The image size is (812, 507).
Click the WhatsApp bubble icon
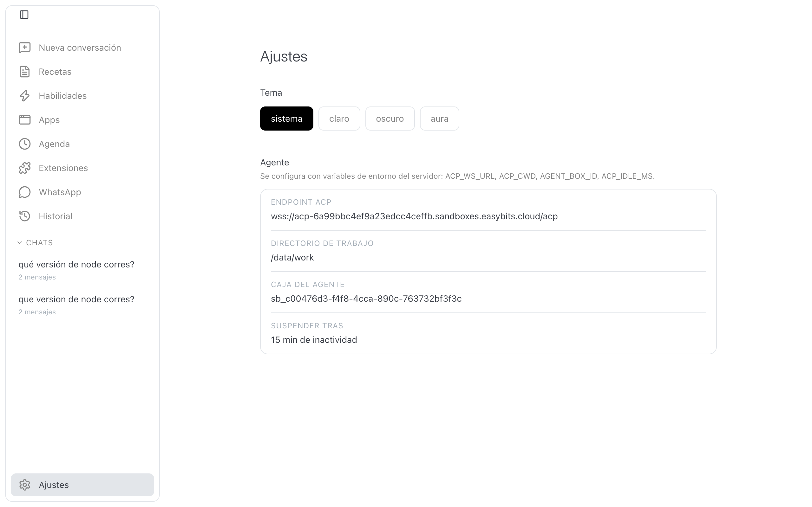point(24,192)
